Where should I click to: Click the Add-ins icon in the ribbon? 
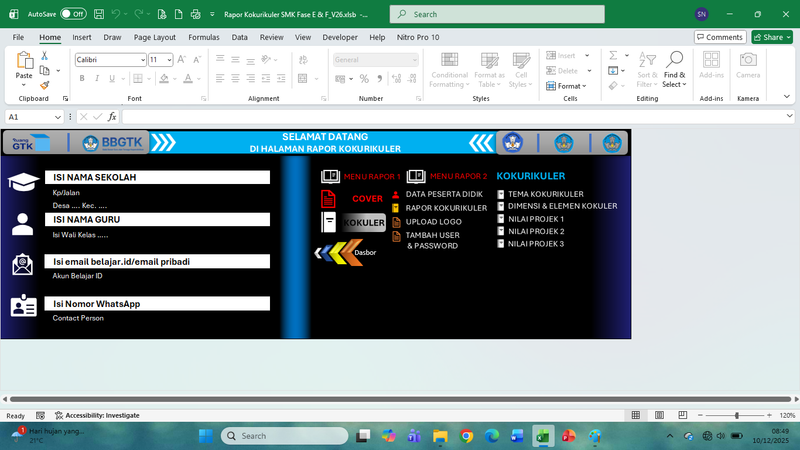pos(711,61)
